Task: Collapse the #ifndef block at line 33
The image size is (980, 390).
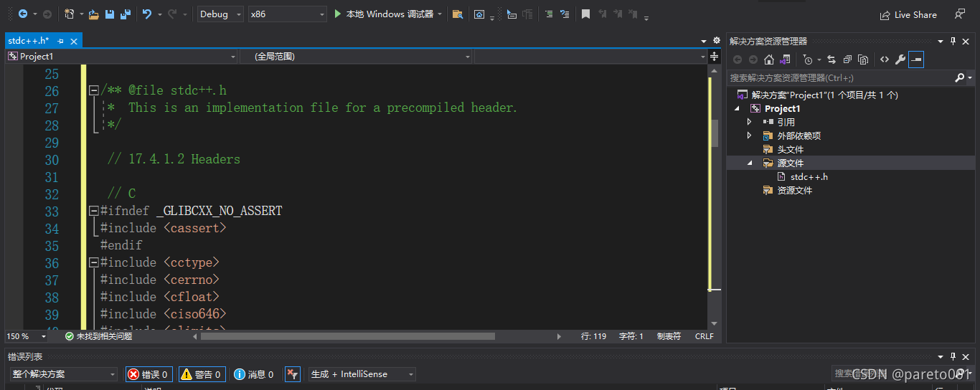Action: click(x=93, y=211)
